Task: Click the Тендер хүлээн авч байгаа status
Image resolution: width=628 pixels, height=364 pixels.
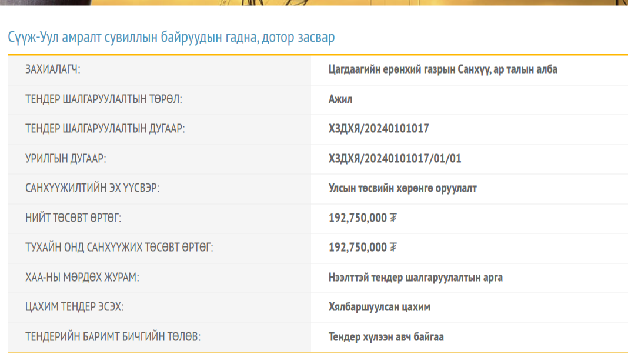Action: (386, 338)
